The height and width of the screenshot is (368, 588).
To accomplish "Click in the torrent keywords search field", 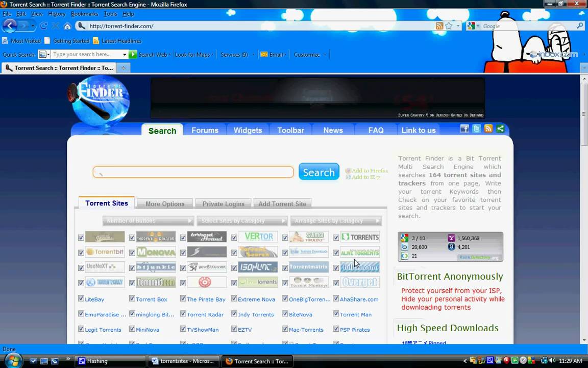I will [x=193, y=172].
